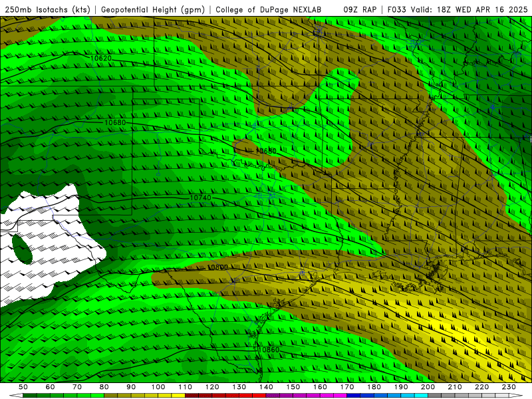Click the 'F033' forecast hour label

(x=397, y=9)
